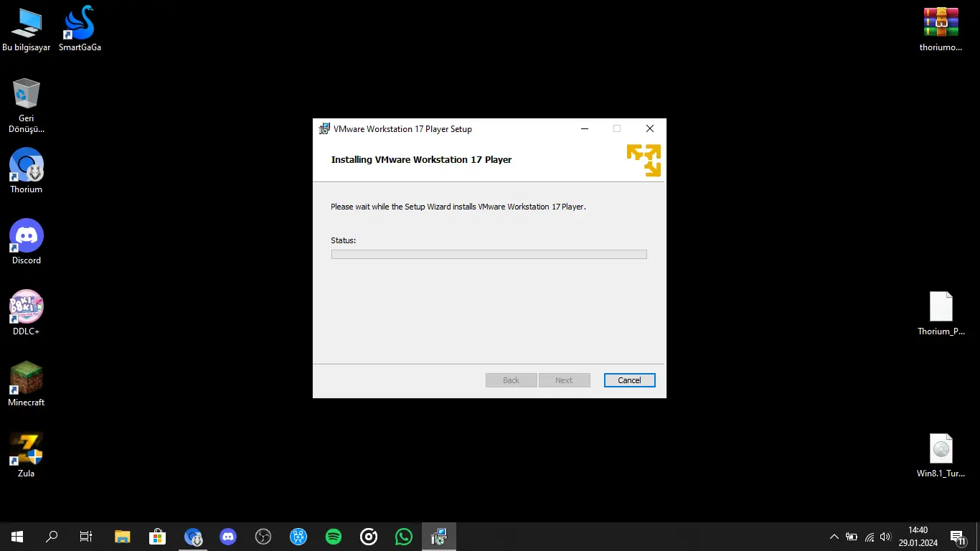
Task: Close the VMware Setup window
Action: point(649,129)
